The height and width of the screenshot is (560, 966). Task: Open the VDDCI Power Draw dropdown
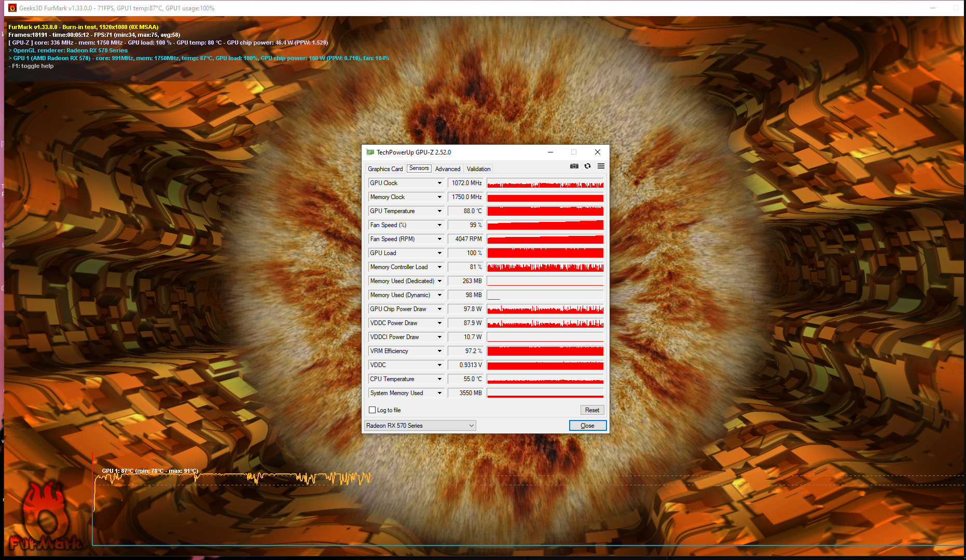click(x=439, y=337)
